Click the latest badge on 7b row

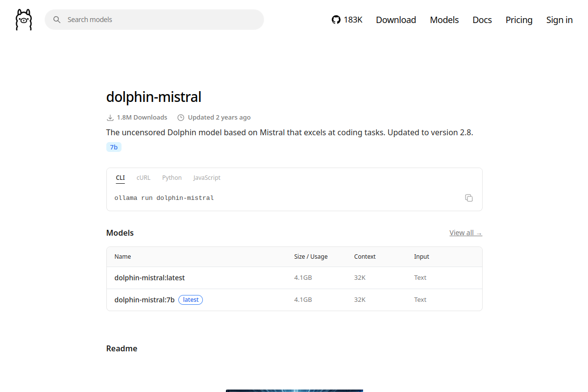[x=191, y=300]
